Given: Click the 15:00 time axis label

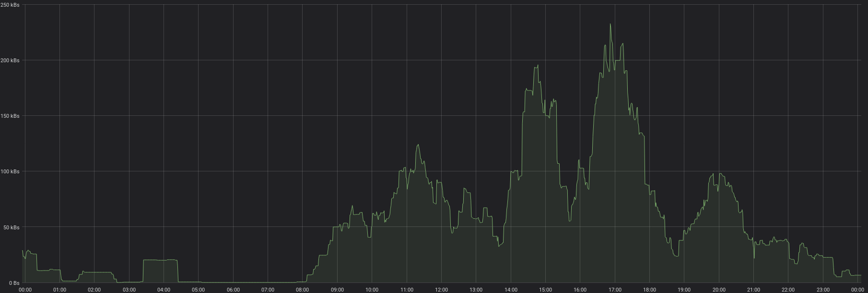Looking at the screenshot, I should (x=545, y=290).
